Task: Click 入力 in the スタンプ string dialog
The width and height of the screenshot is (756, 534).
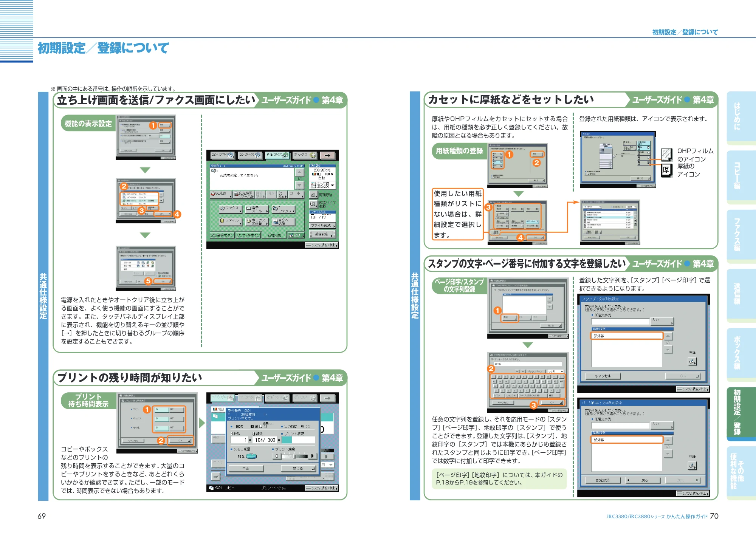Action: click(662, 321)
